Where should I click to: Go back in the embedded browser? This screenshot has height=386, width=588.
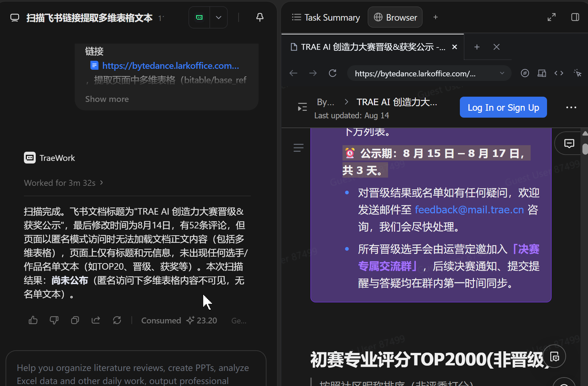pyautogui.click(x=293, y=73)
